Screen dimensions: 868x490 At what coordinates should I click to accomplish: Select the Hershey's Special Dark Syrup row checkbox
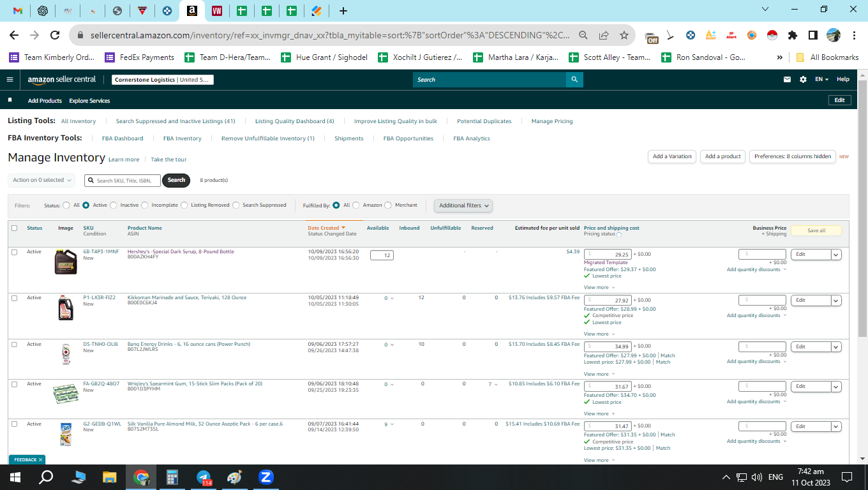point(14,252)
